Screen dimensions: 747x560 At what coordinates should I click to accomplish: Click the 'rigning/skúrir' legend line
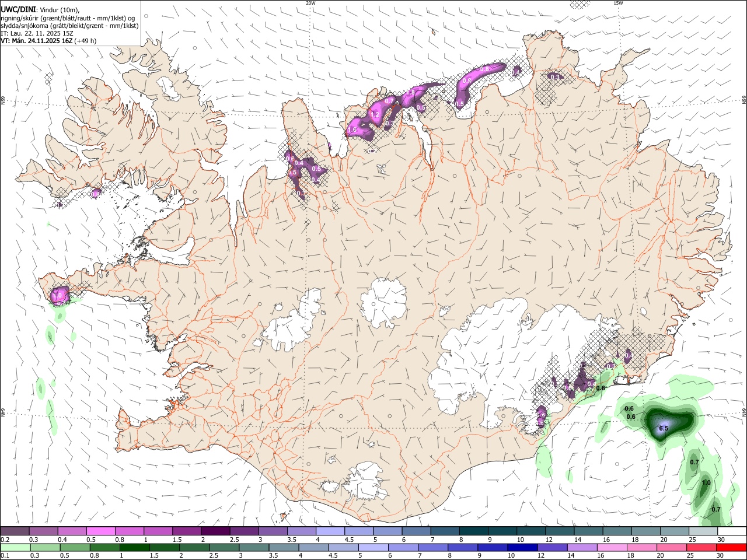click(x=68, y=18)
